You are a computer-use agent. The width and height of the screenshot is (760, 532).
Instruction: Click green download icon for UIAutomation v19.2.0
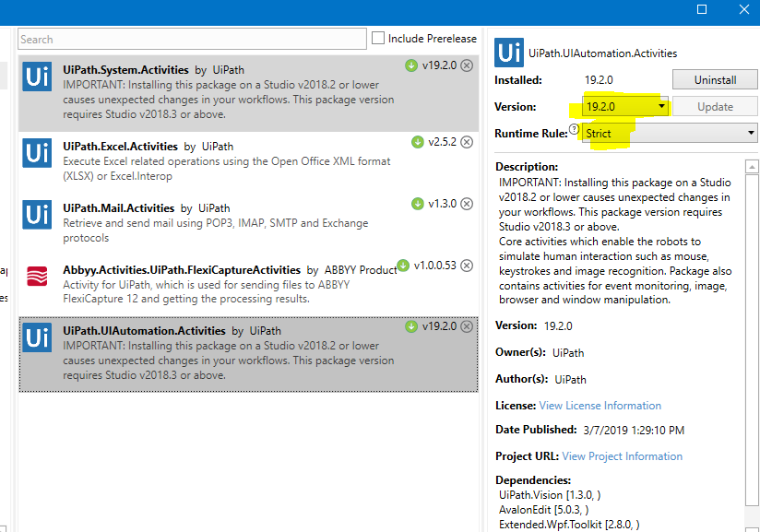[411, 326]
